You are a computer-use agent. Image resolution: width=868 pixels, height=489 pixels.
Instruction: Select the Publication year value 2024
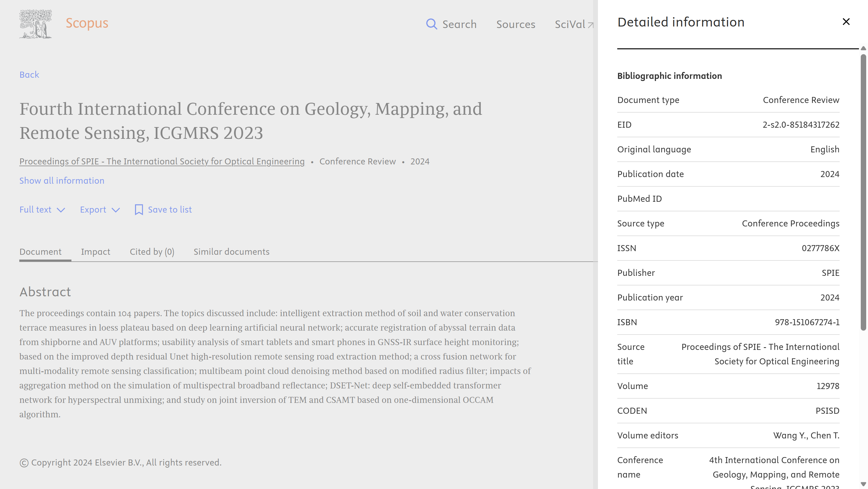click(830, 298)
